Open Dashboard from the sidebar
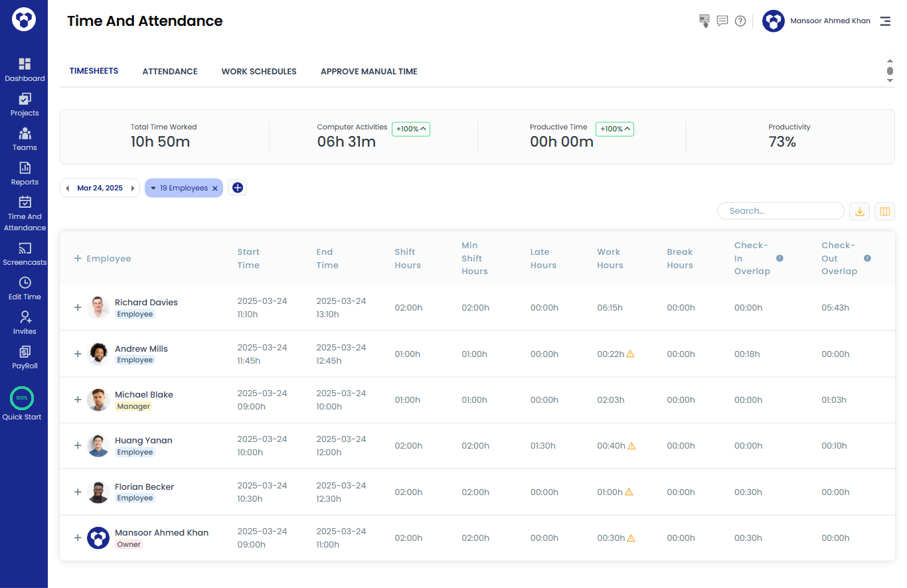Image resolution: width=907 pixels, height=588 pixels. (25, 70)
